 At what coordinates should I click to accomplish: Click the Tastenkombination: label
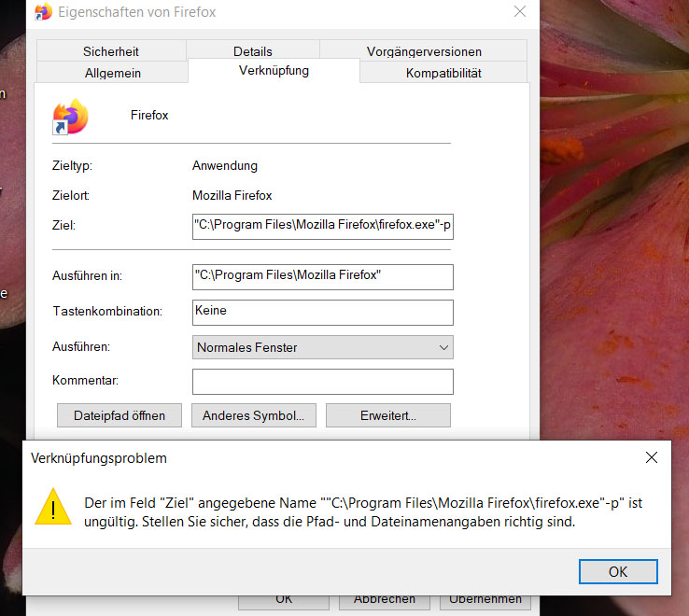[107, 311]
